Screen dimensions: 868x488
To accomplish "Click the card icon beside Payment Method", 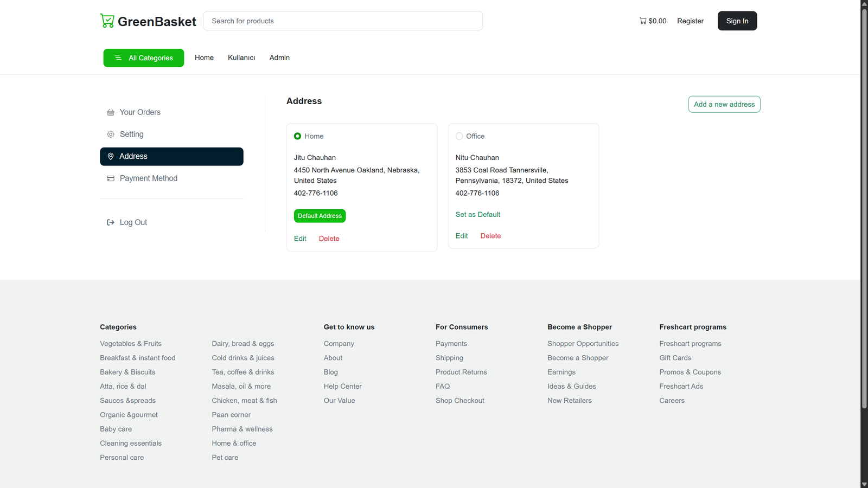I will pos(111,178).
